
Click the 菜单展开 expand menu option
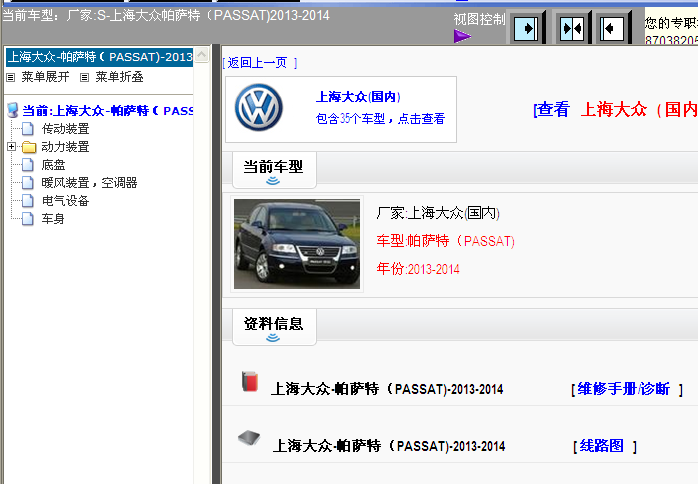45,77
